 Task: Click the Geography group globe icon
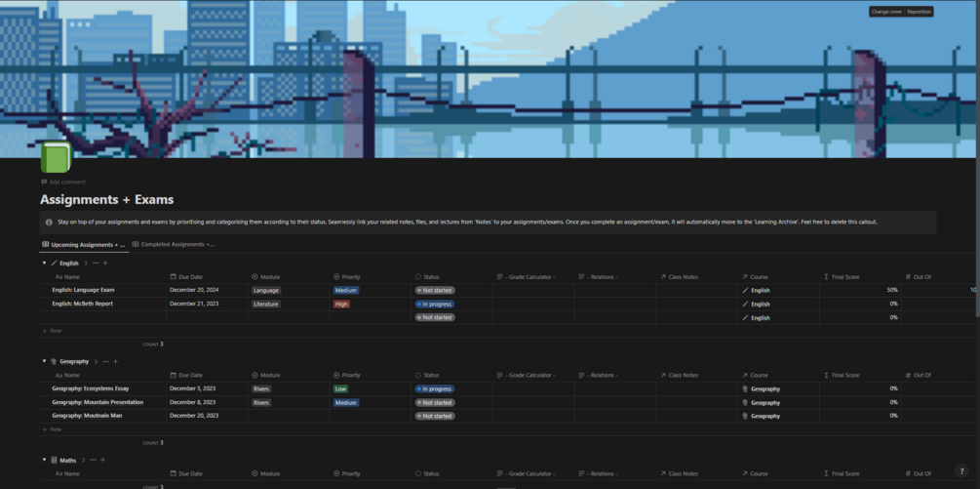54,361
